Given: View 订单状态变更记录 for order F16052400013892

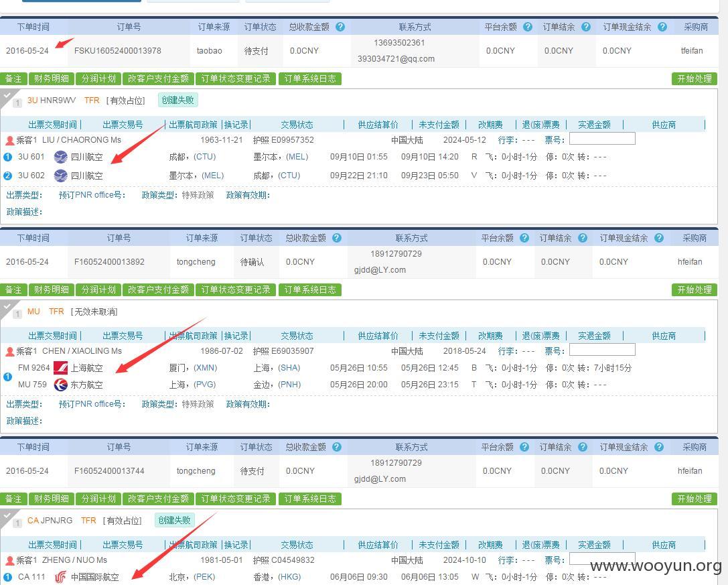Looking at the screenshot, I should (x=236, y=289).
